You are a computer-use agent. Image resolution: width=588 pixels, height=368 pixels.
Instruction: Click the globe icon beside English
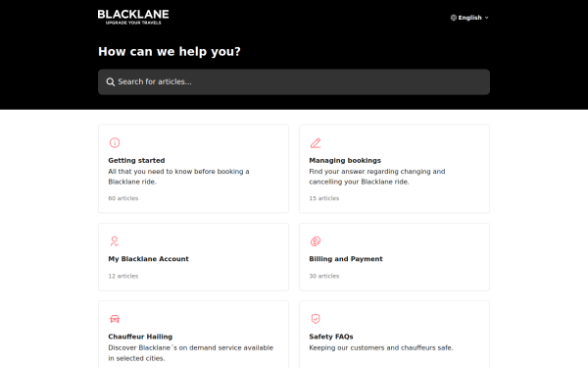pos(454,18)
